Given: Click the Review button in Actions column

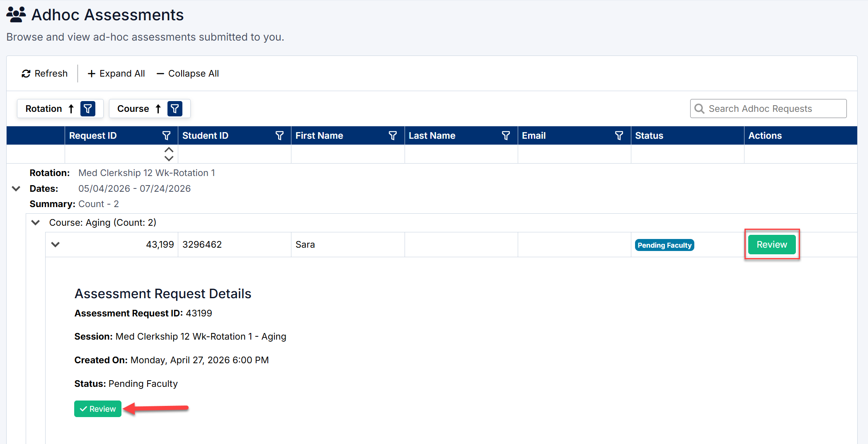Looking at the screenshot, I should pos(771,245).
